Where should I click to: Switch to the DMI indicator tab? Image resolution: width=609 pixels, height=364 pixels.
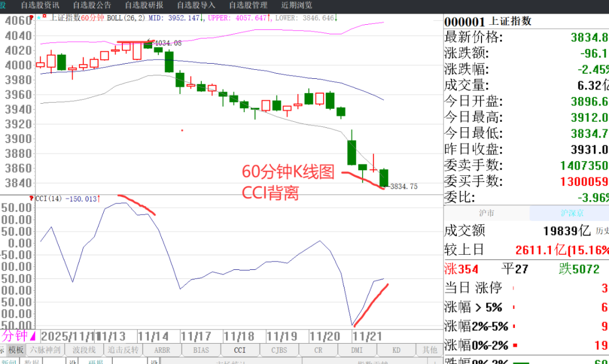point(357,350)
